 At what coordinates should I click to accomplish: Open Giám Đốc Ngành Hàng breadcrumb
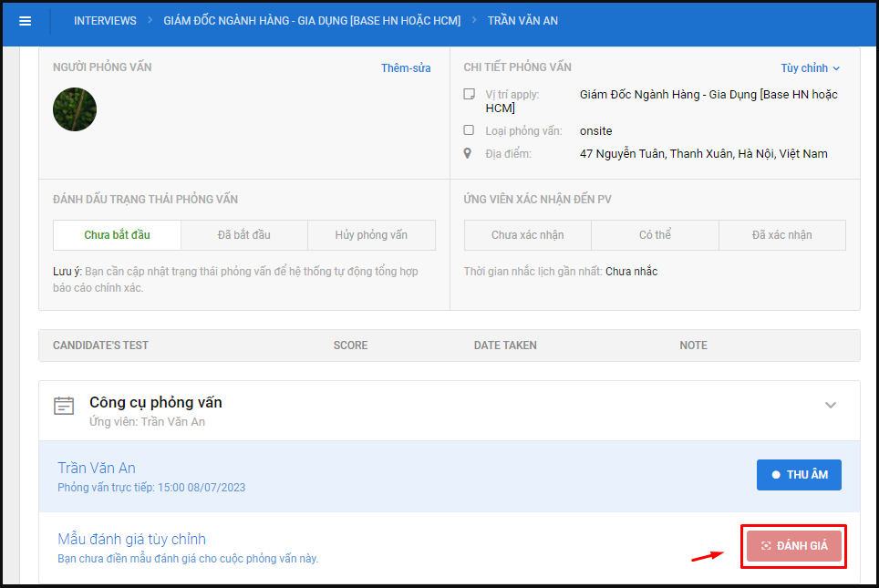(x=312, y=21)
